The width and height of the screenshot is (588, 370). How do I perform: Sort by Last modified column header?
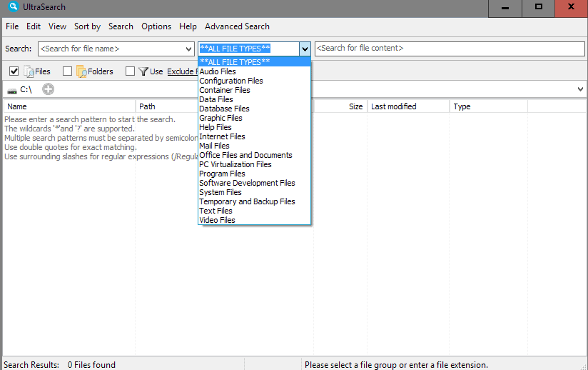pos(408,106)
